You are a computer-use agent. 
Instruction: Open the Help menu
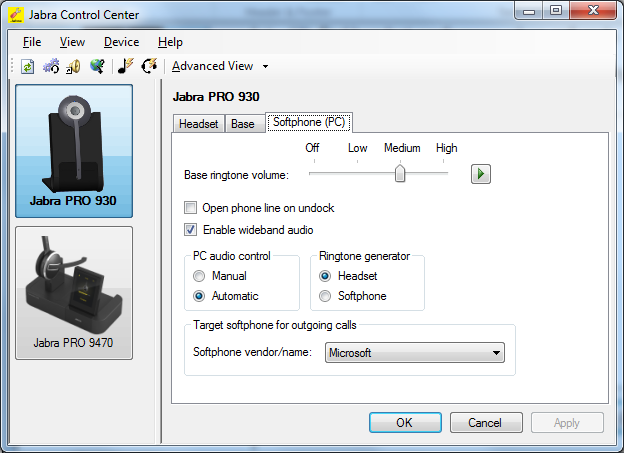tap(170, 42)
